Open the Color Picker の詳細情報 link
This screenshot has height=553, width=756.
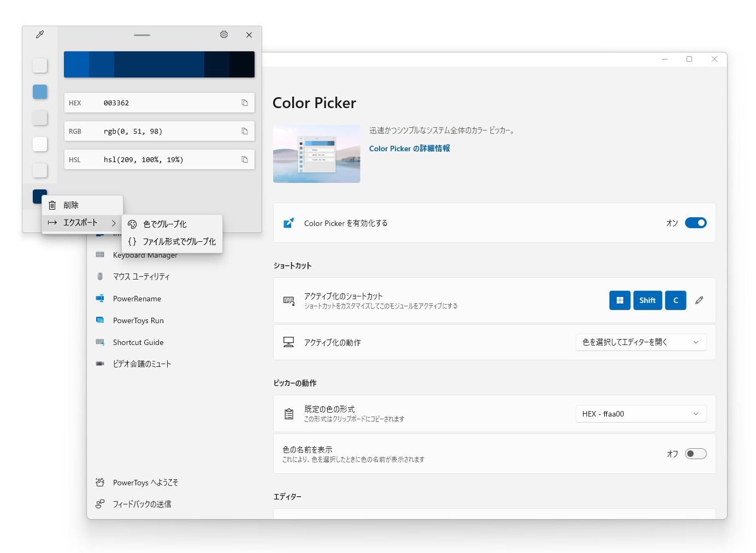(x=409, y=148)
